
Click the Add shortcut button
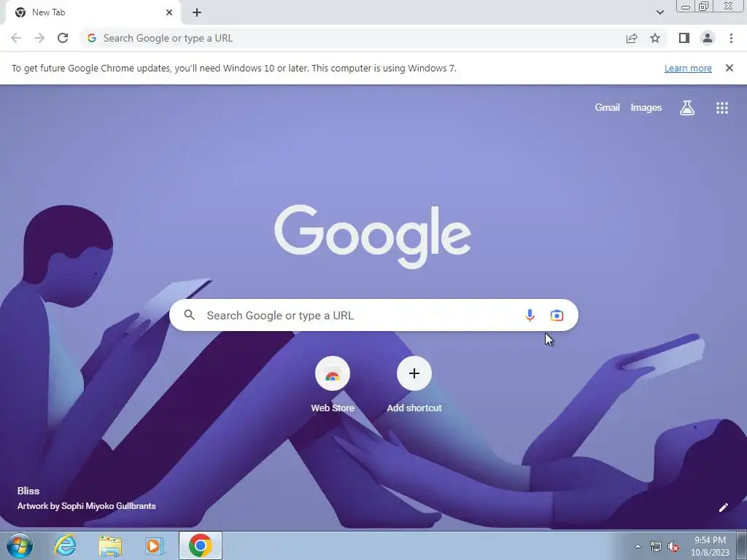tap(414, 385)
